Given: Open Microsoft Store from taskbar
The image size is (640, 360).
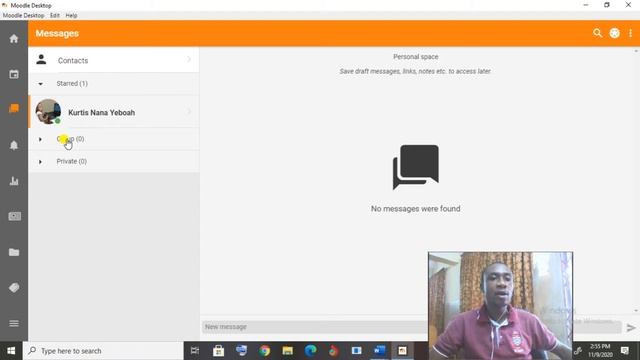Looking at the screenshot, I should click(x=218, y=351).
